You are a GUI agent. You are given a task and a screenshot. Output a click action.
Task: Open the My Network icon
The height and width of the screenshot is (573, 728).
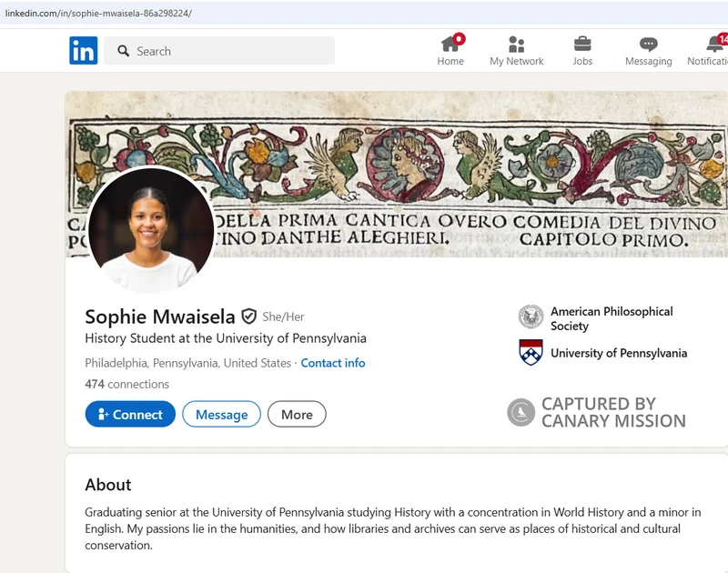coord(516,44)
